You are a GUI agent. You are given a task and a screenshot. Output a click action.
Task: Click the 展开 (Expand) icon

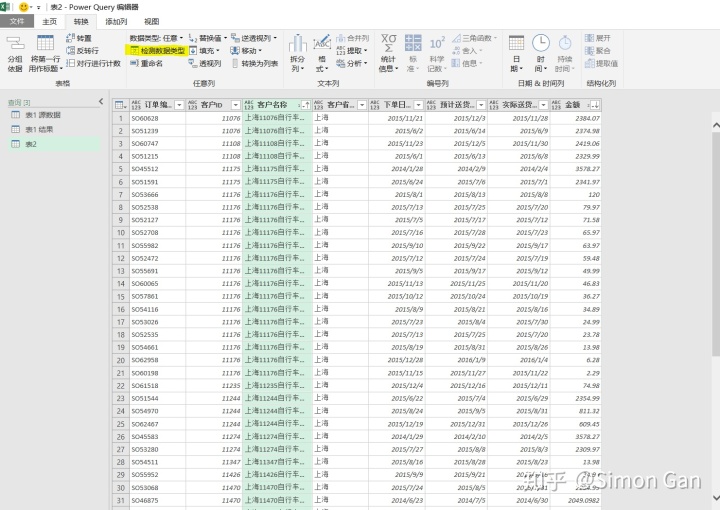click(590, 38)
